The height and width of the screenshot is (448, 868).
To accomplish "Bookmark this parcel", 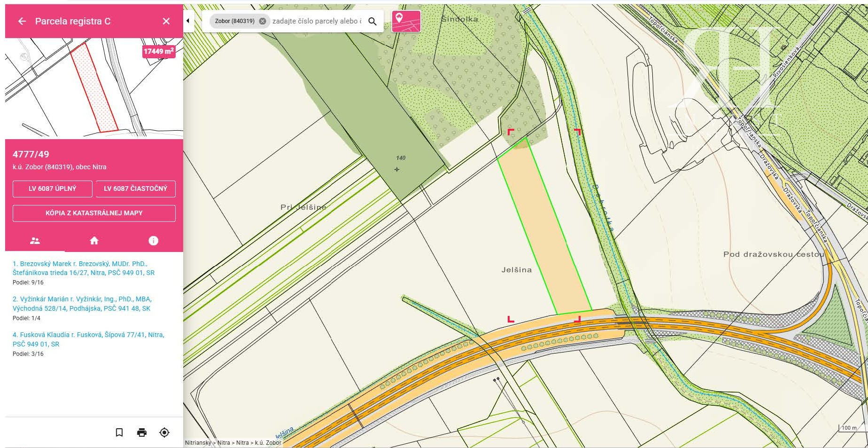I will (119, 432).
